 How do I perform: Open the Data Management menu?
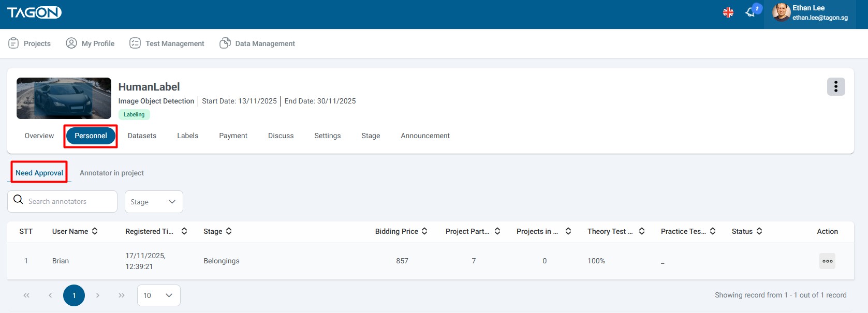[x=257, y=43]
